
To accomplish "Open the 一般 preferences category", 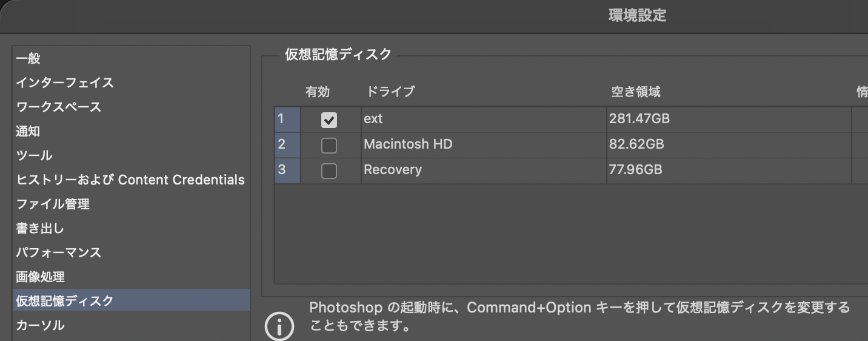I will (x=131, y=58).
